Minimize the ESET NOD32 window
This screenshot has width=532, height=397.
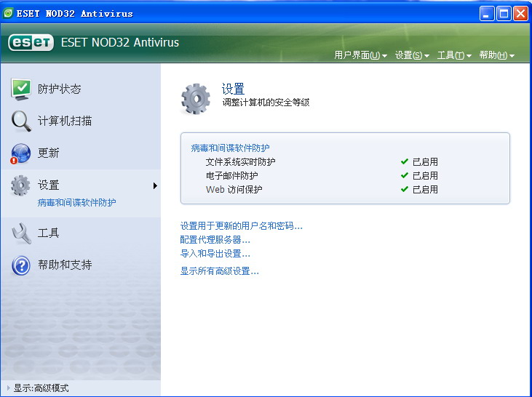coord(487,14)
